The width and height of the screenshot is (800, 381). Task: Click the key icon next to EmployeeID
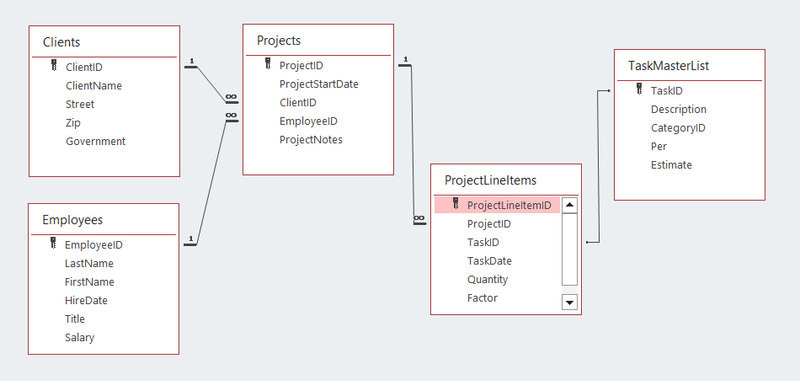(53, 243)
